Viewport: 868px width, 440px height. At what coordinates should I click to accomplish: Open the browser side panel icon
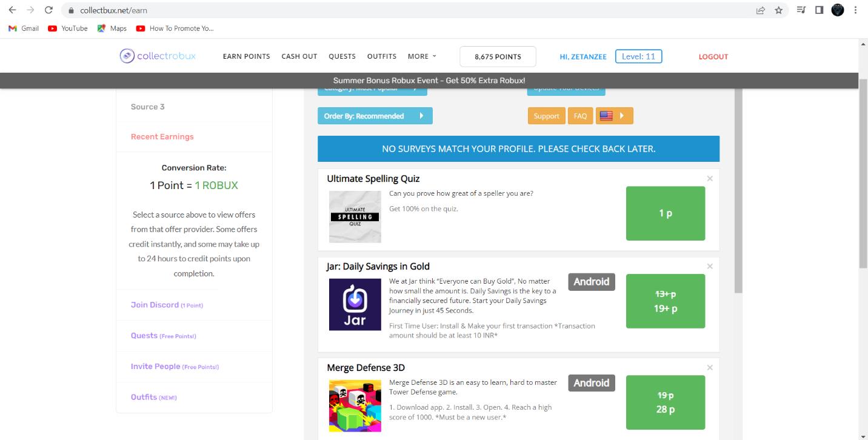(x=818, y=10)
